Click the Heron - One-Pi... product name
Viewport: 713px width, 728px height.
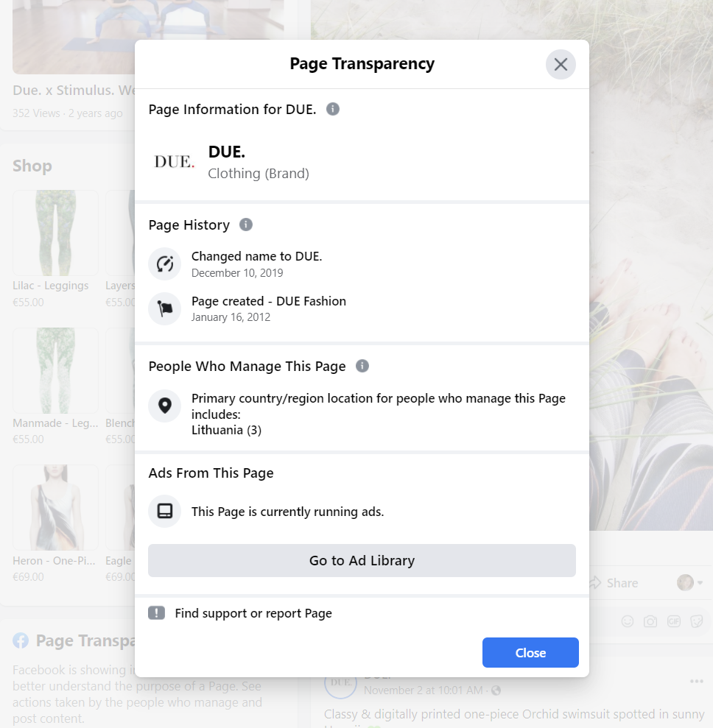(54, 561)
